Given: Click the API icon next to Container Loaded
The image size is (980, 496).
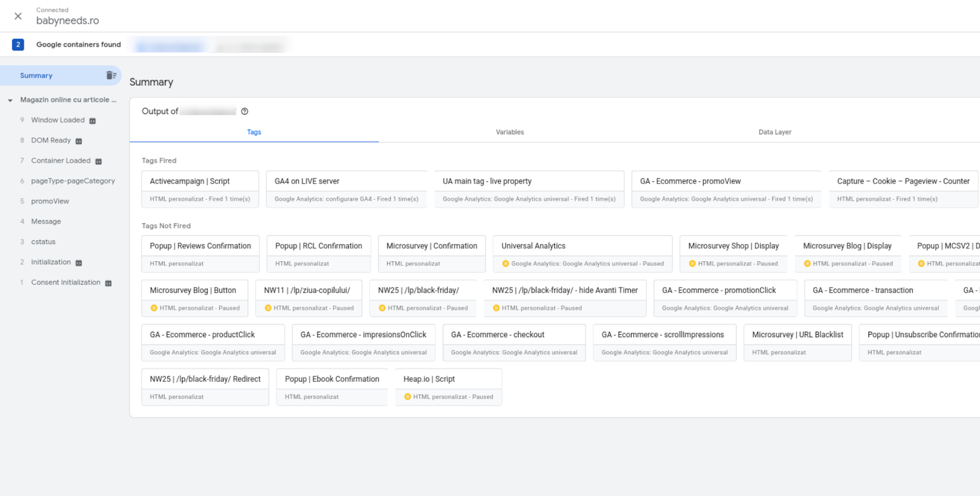Looking at the screenshot, I should 98,161.
